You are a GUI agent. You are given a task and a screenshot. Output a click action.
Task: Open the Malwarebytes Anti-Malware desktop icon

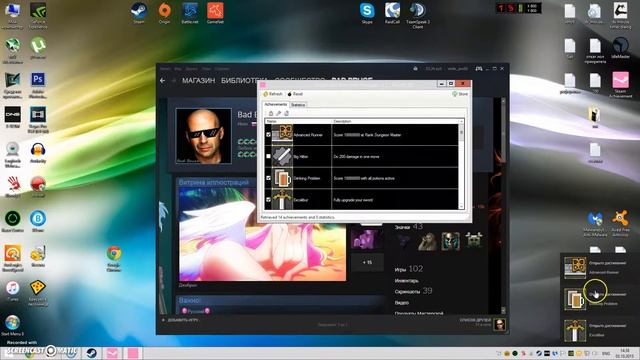coord(595,224)
